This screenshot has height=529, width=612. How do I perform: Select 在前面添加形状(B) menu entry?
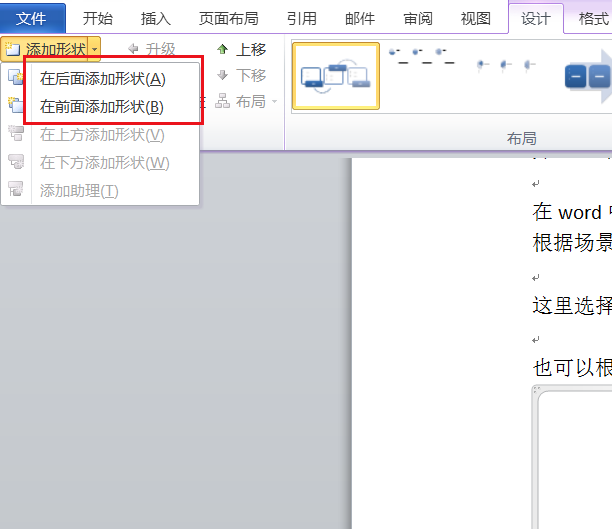(x=102, y=106)
